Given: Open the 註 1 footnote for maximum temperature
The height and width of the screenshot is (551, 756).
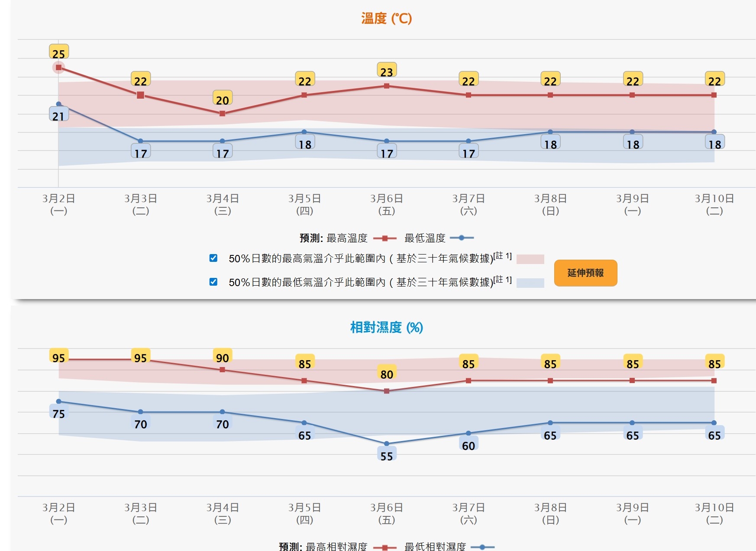Looking at the screenshot, I should point(503,256).
